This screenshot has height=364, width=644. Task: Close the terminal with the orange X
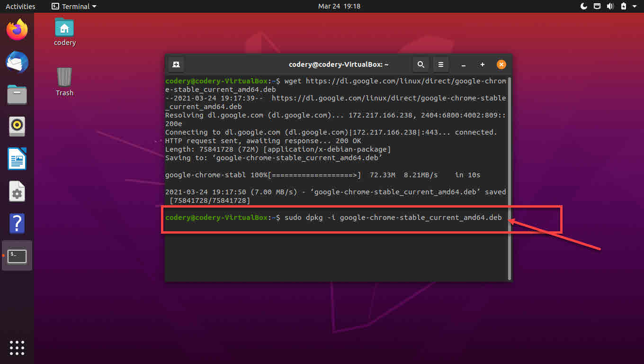point(501,64)
